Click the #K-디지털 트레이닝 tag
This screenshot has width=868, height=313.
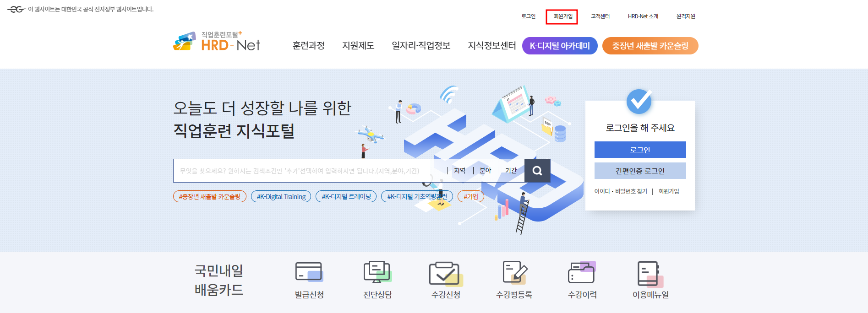coord(346,196)
